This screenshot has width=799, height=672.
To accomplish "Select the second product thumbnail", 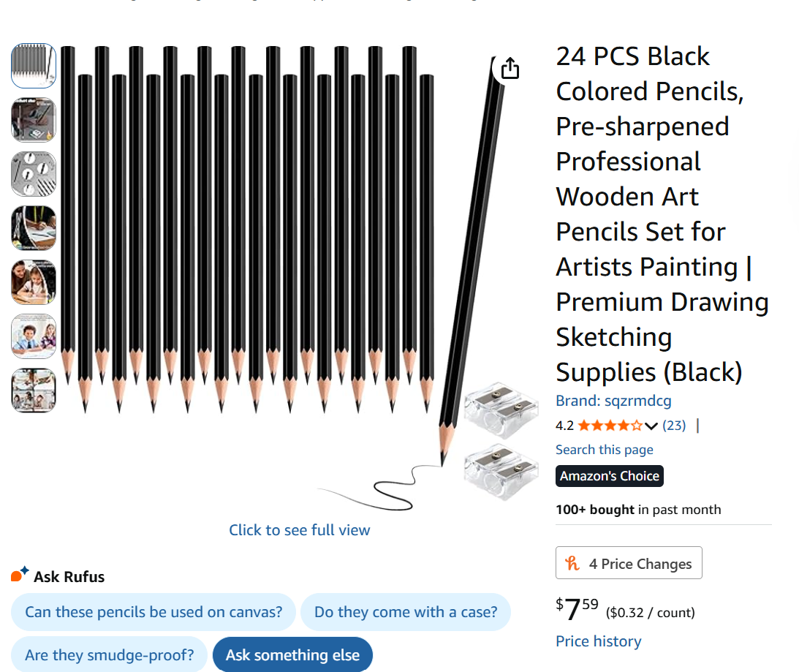I will tap(34, 120).
